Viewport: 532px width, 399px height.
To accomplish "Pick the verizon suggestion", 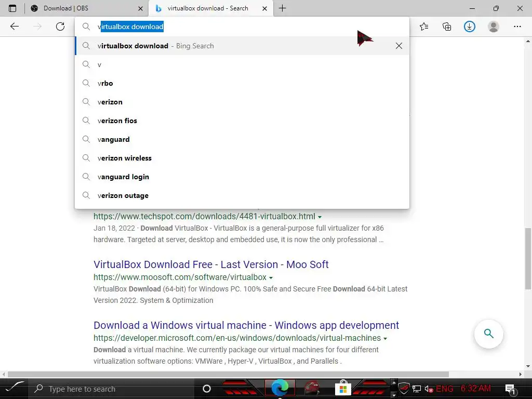I will point(242,102).
